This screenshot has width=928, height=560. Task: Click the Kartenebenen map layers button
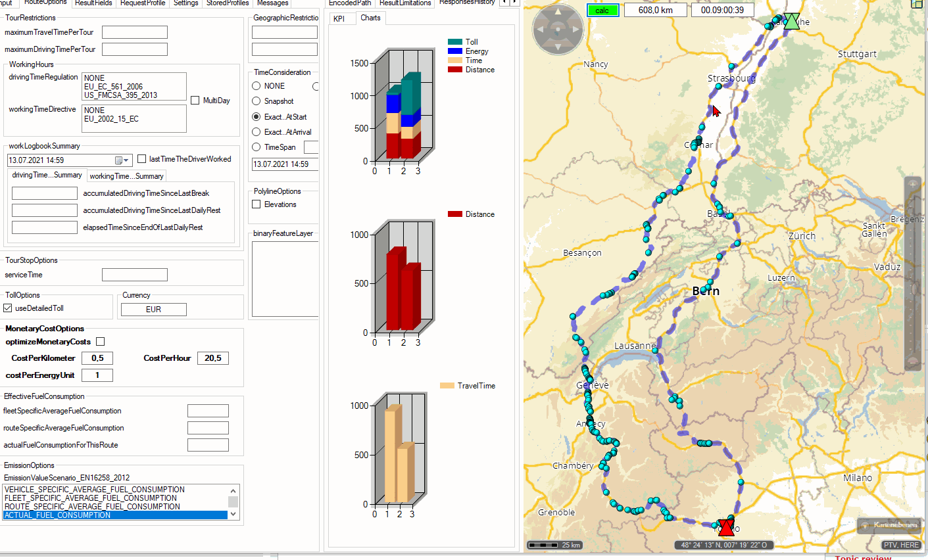point(890,525)
